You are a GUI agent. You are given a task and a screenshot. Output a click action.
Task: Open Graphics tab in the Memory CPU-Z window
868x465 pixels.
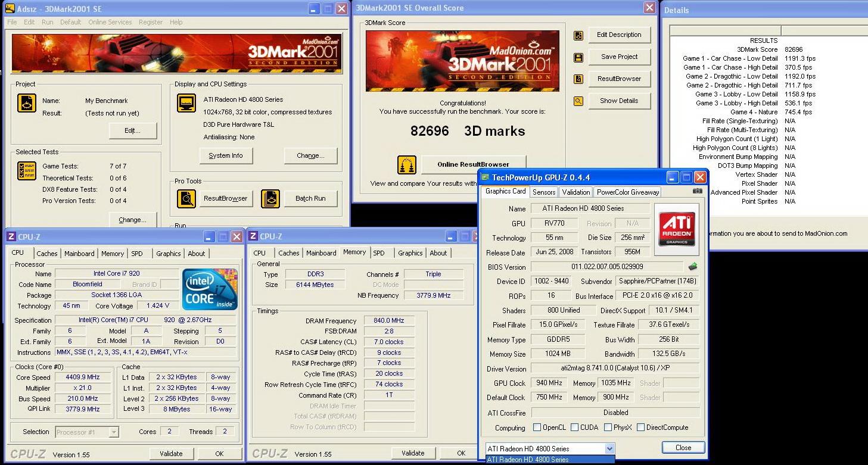coord(410,253)
